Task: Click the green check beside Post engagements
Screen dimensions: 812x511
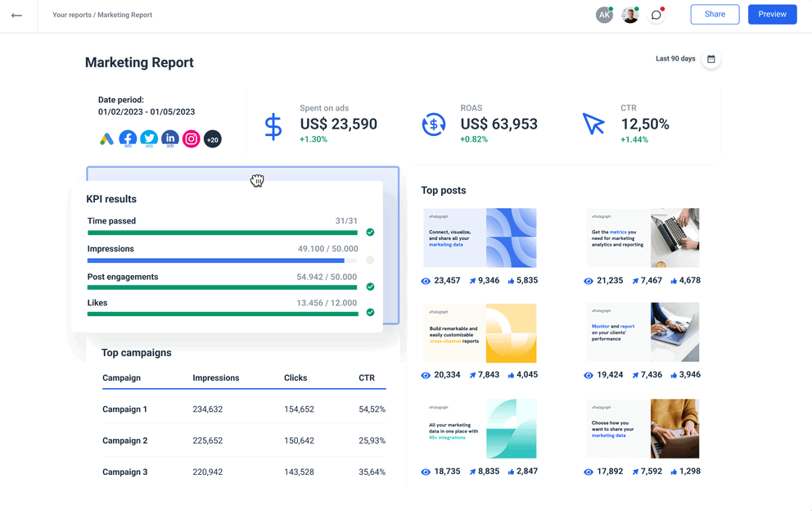Action: [370, 287]
